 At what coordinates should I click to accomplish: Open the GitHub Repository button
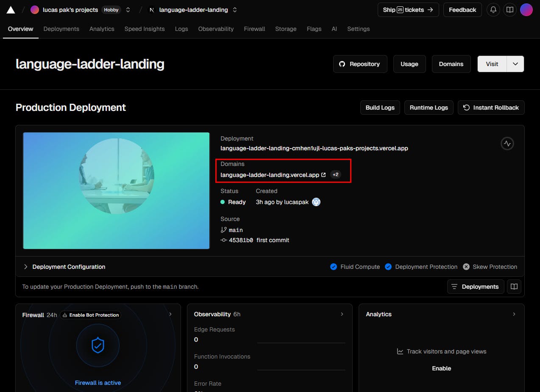[360, 64]
